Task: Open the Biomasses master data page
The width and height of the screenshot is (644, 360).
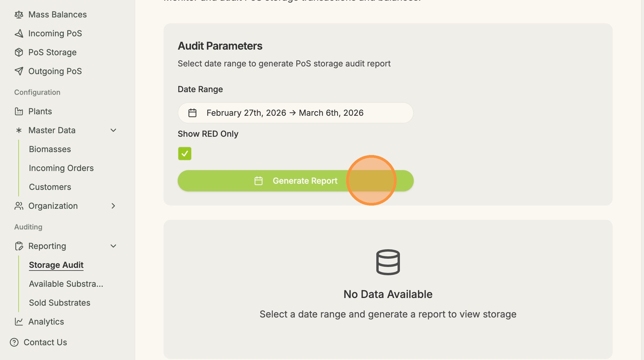Action: [50, 149]
